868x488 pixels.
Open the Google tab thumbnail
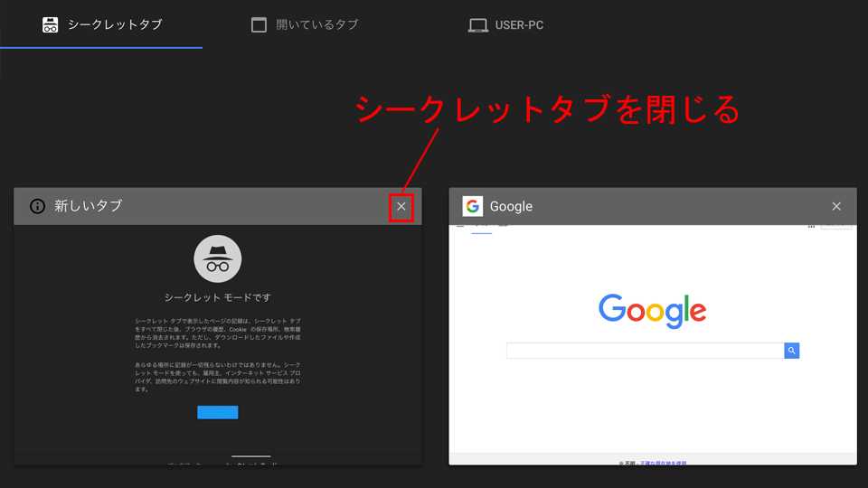(653, 344)
